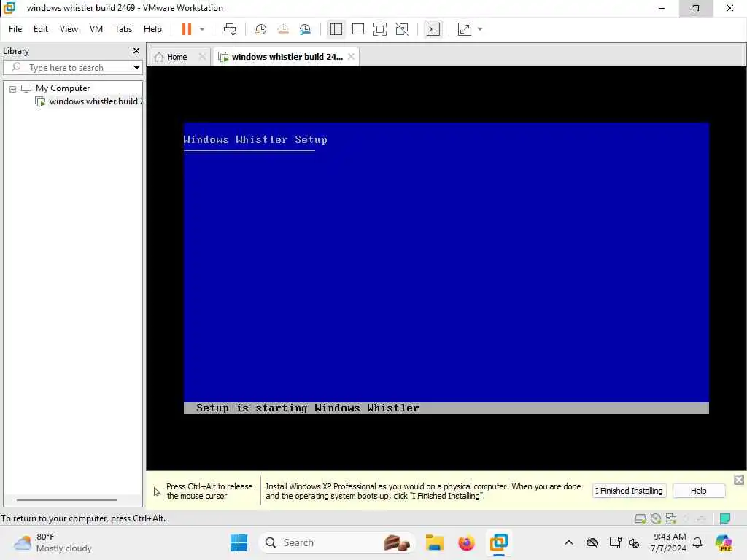Click the message log status icon

725,518
